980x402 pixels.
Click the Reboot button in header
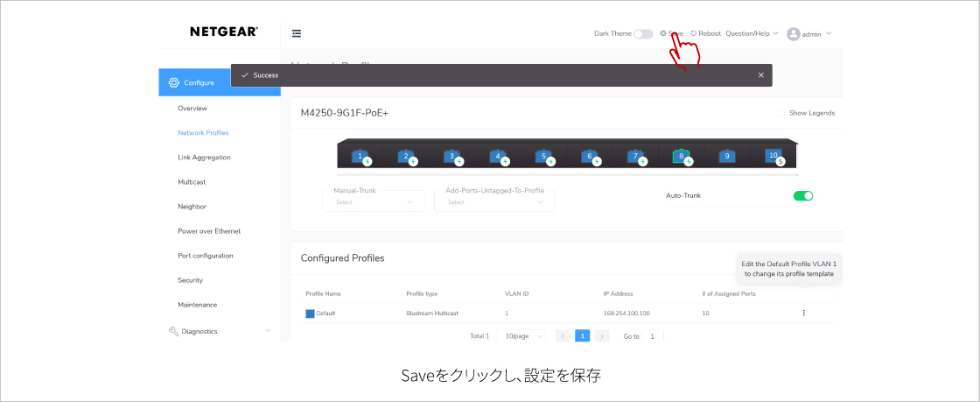pos(705,34)
